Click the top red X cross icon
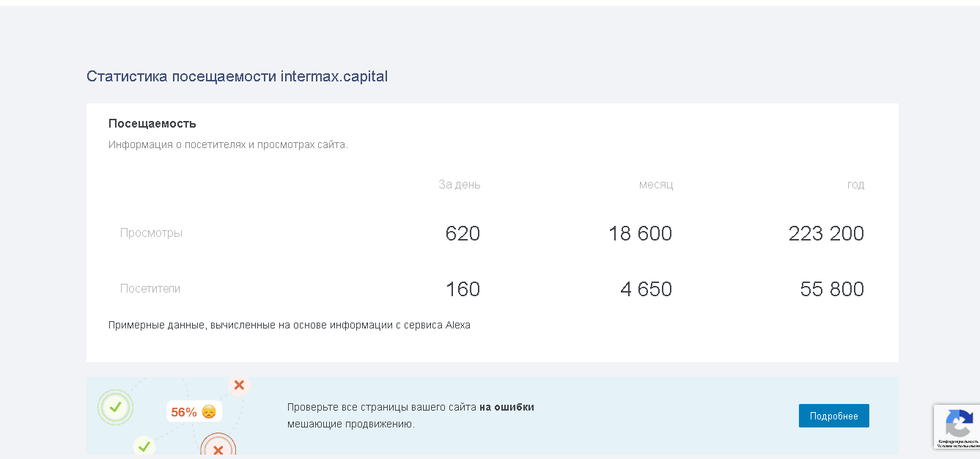Viewport: 980px width, 459px height. click(239, 385)
